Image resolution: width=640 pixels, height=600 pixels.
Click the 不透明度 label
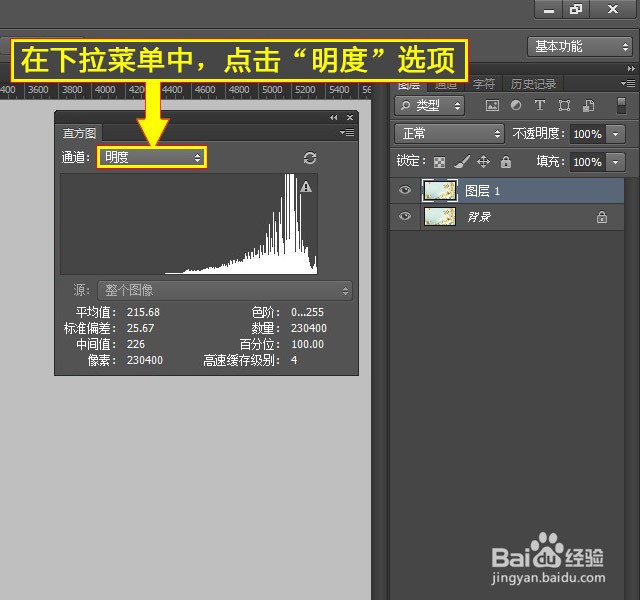[x=539, y=133]
